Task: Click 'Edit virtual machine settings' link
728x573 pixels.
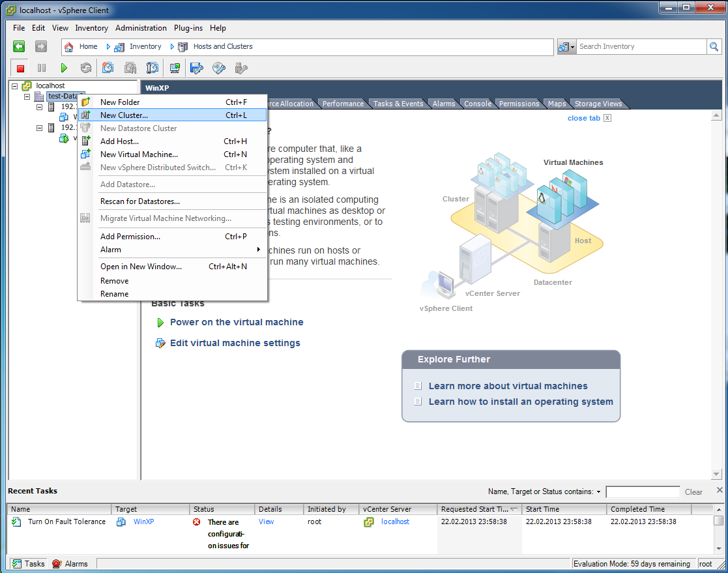Action: click(x=235, y=343)
